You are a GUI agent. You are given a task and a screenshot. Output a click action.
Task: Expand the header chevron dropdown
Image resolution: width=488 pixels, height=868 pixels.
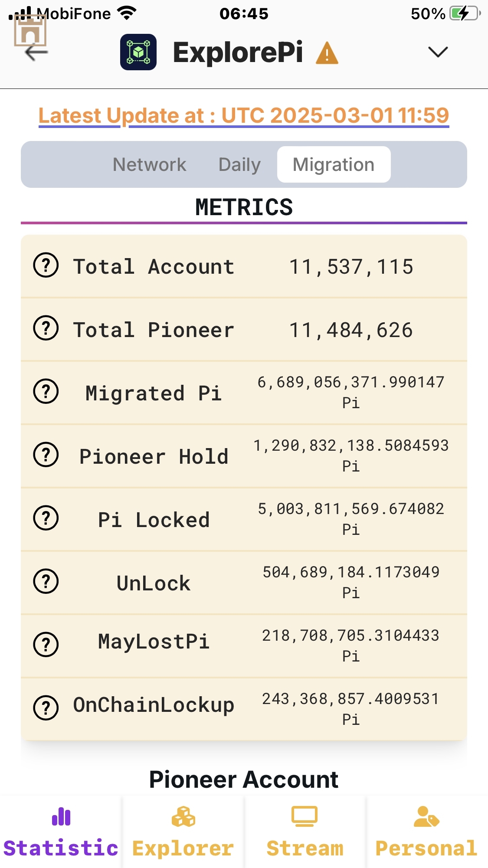pyautogui.click(x=438, y=52)
